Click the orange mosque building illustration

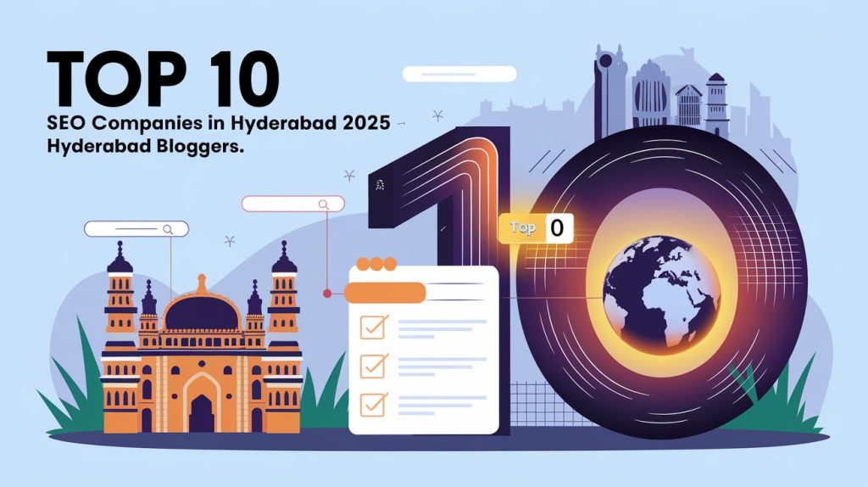click(202, 338)
